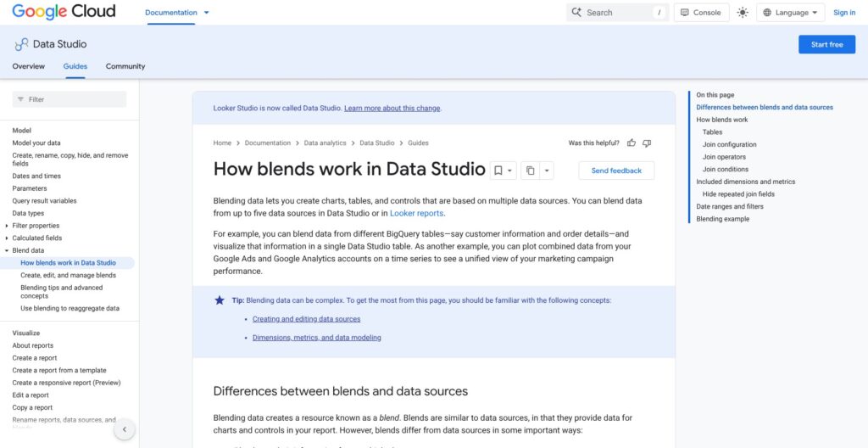This screenshot has height=448, width=868.
Task: Jump to Join operators in page contents
Action: 724,157
